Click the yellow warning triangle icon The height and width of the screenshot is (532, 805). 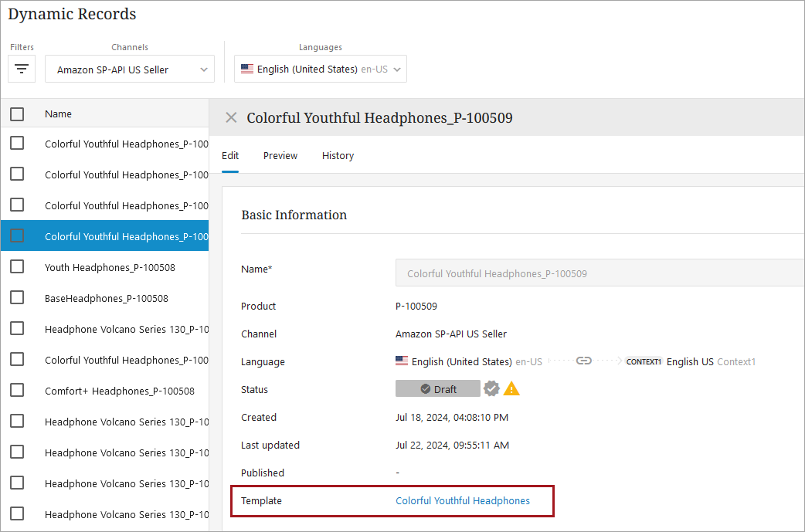(511, 388)
